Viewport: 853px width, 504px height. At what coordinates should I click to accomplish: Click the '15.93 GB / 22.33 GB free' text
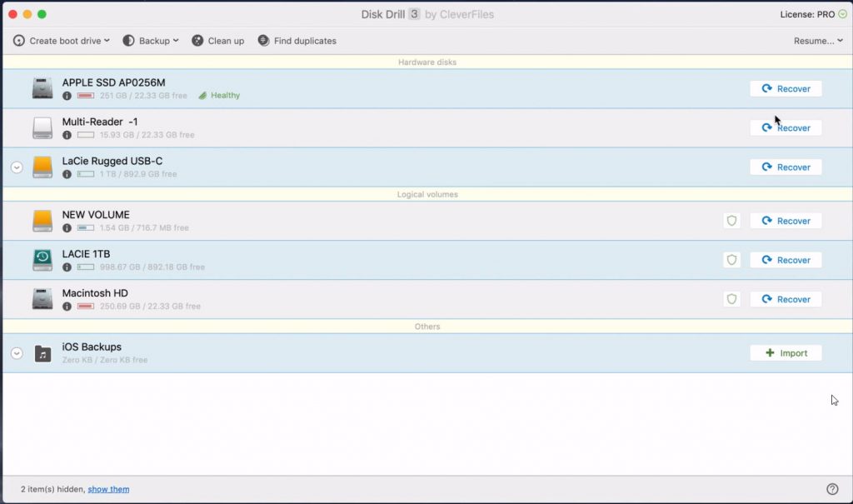[x=147, y=135]
